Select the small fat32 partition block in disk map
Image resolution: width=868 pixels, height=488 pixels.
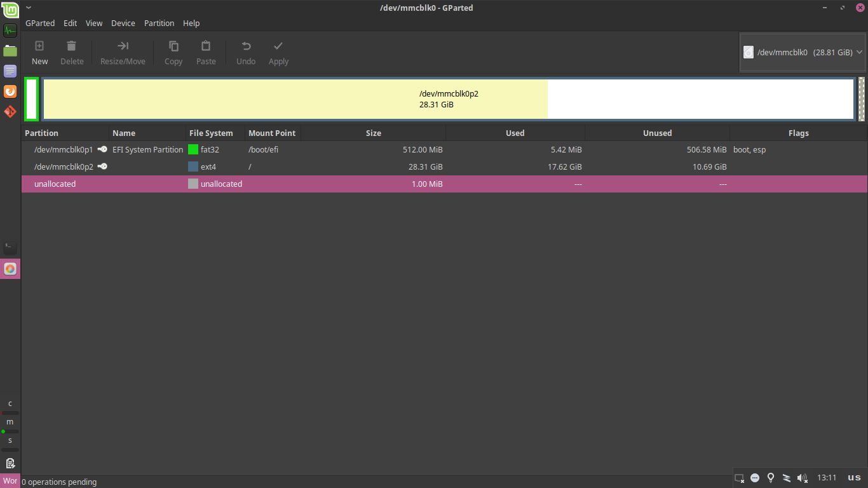32,98
